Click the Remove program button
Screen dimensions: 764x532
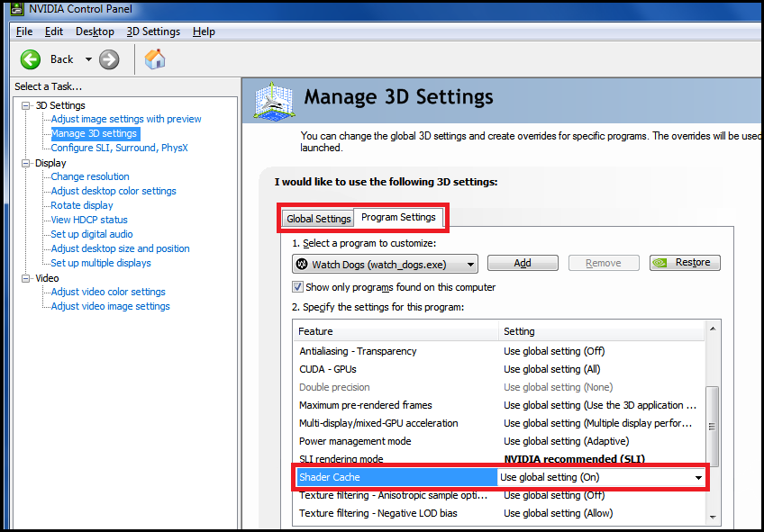click(x=604, y=263)
